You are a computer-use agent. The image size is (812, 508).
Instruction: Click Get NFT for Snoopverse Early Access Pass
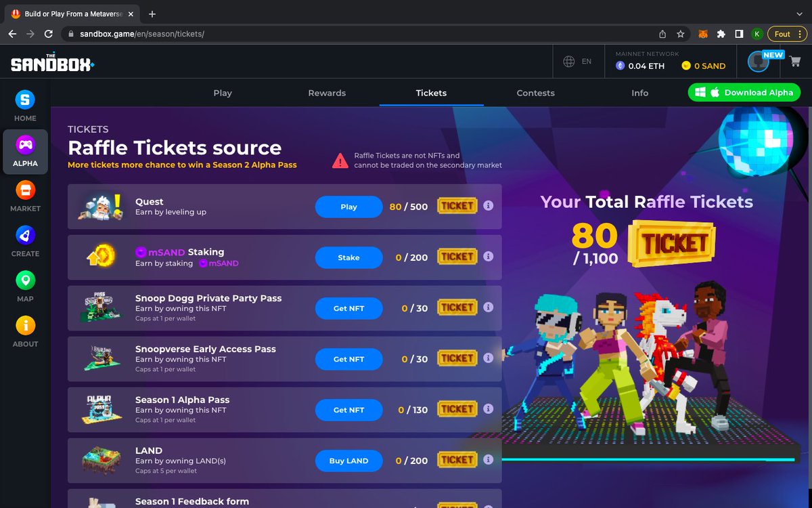349,359
